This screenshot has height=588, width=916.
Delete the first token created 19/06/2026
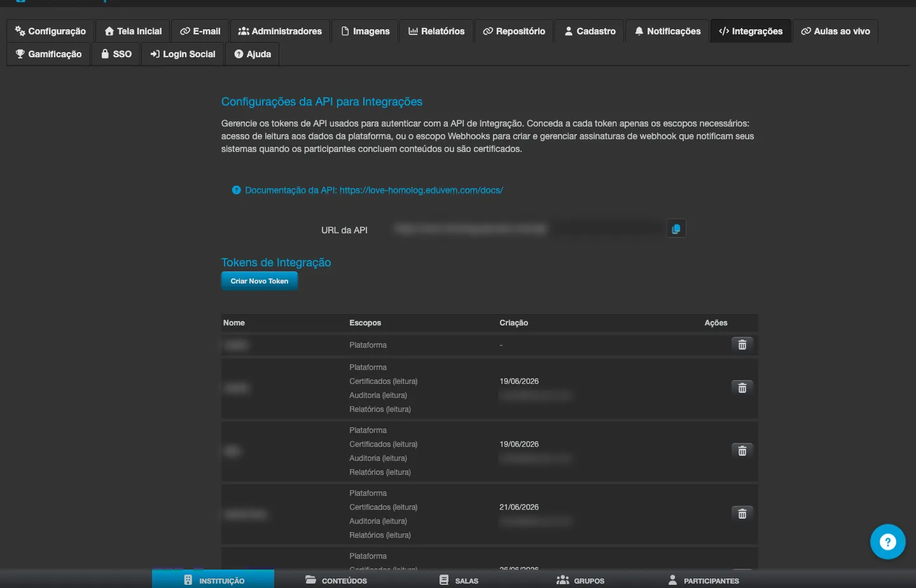pos(742,388)
